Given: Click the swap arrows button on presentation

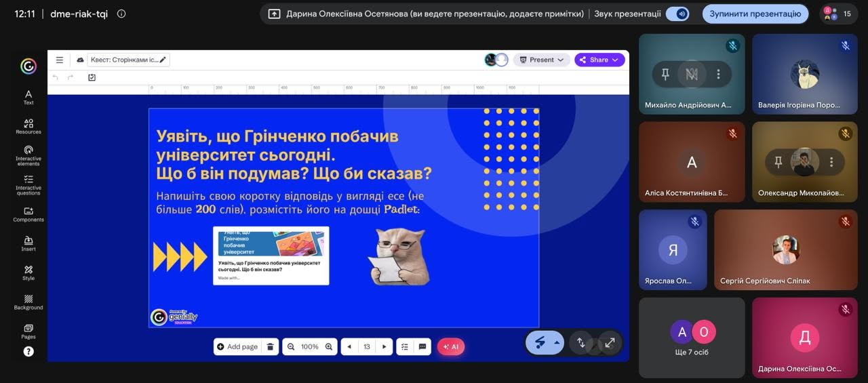Looking at the screenshot, I should click(581, 342).
